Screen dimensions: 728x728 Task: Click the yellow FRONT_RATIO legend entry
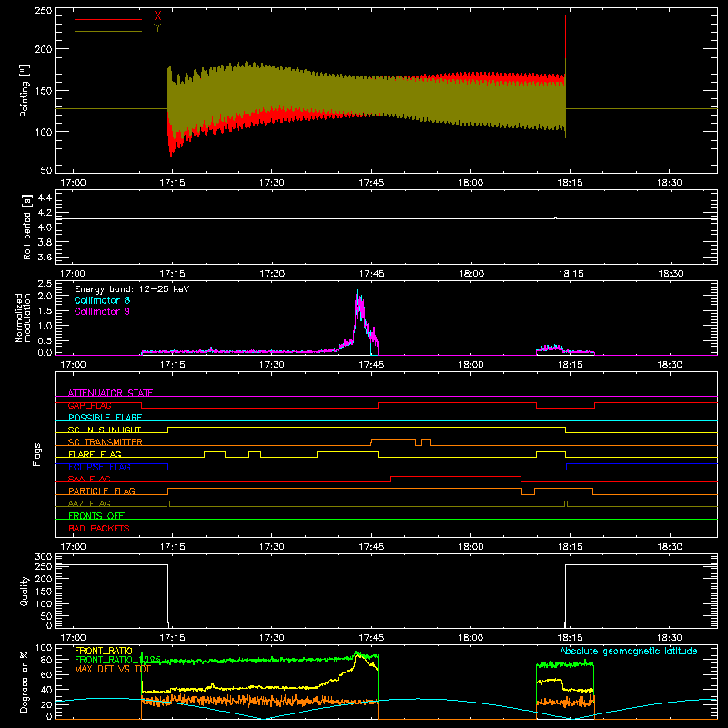click(104, 651)
